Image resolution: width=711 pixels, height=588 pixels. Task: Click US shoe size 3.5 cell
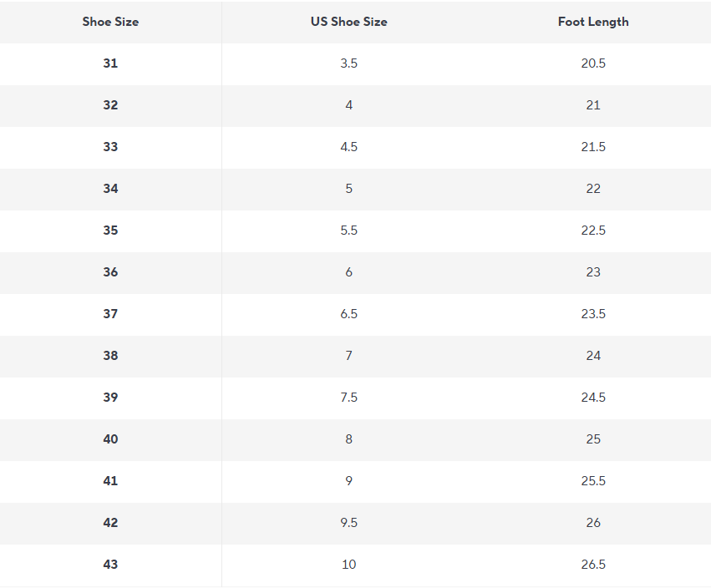click(348, 63)
